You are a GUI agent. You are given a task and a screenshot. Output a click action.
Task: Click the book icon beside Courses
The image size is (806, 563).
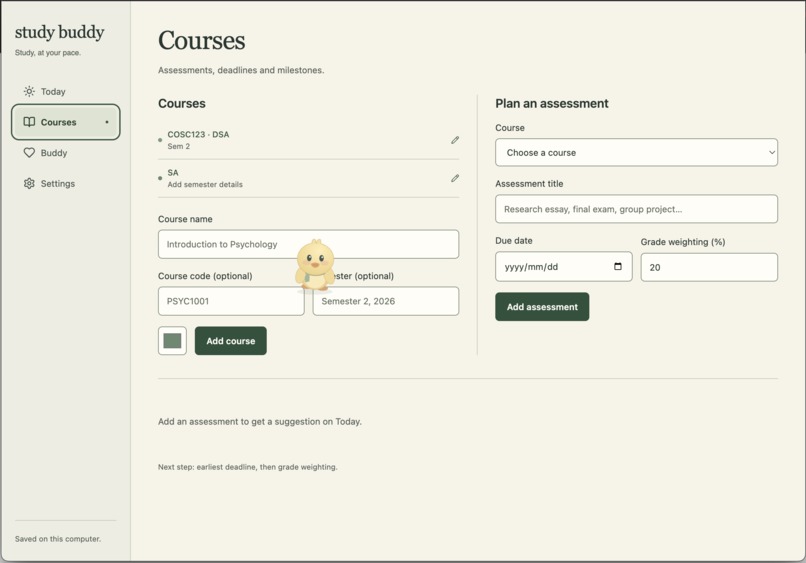coord(29,122)
